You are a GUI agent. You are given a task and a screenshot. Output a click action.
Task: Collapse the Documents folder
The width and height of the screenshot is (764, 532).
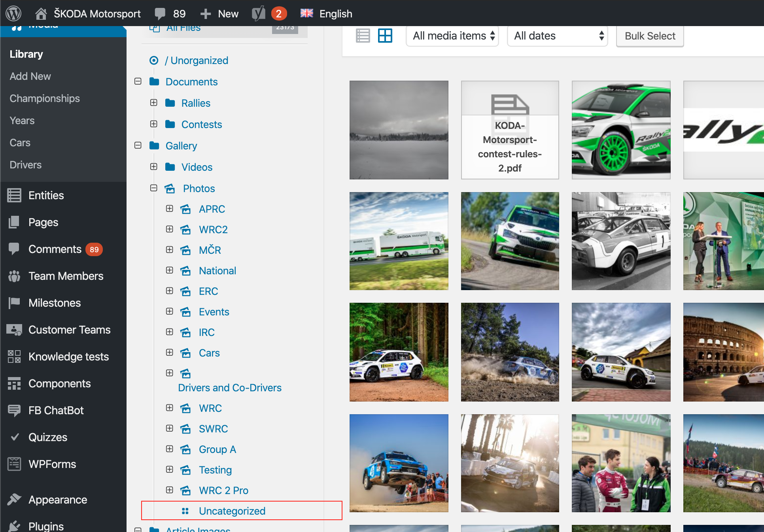click(138, 81)
